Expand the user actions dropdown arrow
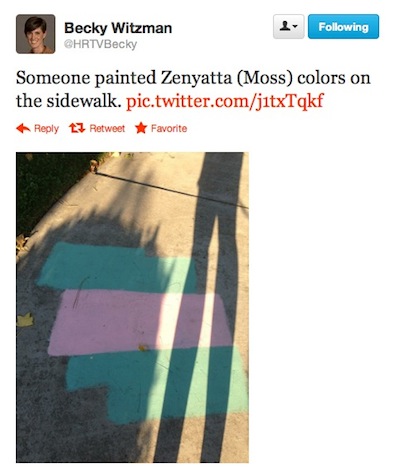The height and width of the screenshot is (474, 395). 295,27
